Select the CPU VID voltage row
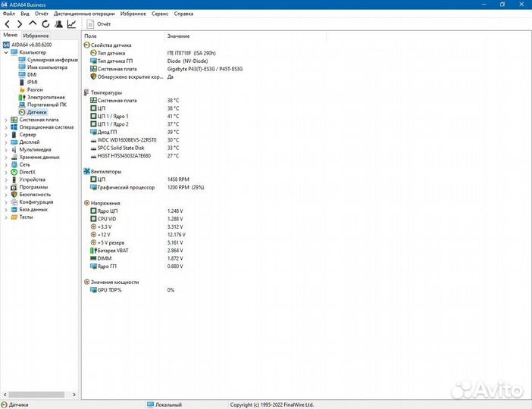 click(136, 219)
